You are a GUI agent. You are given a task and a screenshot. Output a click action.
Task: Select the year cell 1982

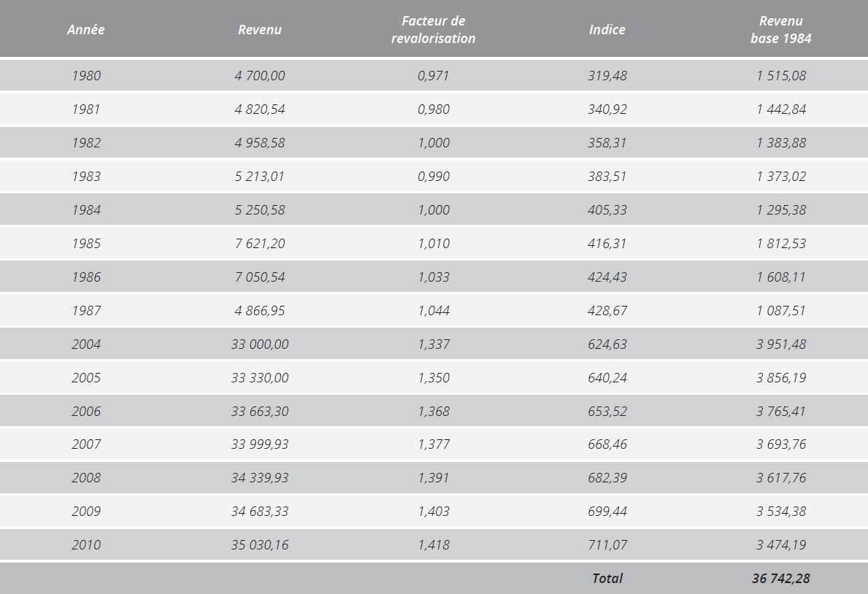coord(86,143)
